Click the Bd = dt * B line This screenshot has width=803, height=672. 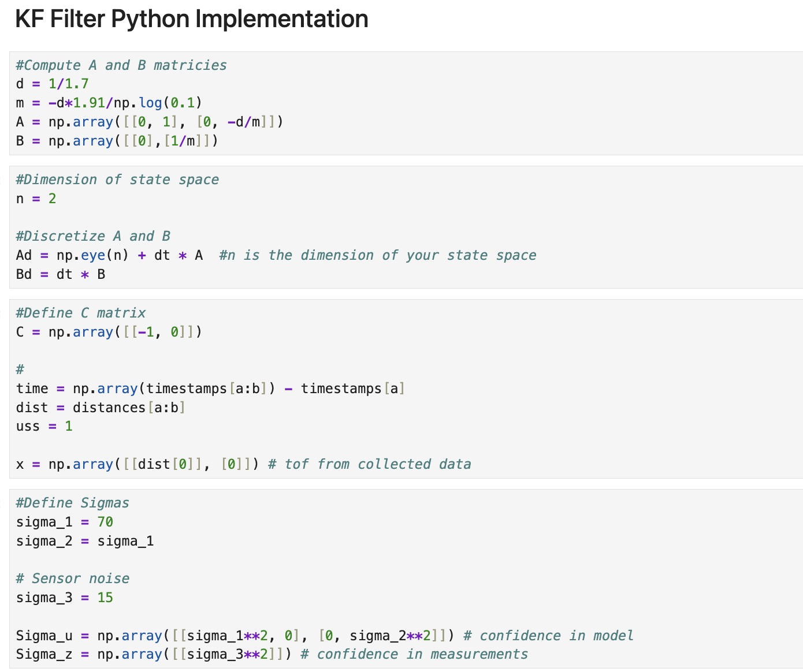pos(61,274)
